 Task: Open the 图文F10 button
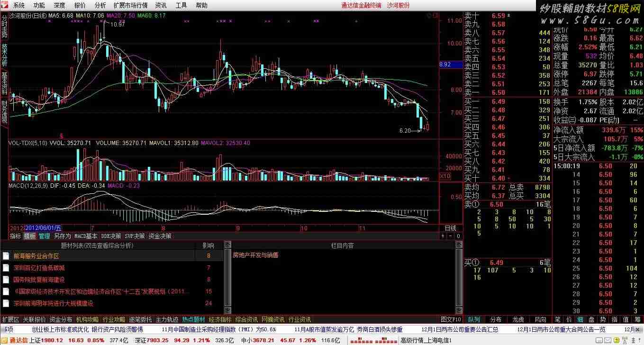click(451, 319)
